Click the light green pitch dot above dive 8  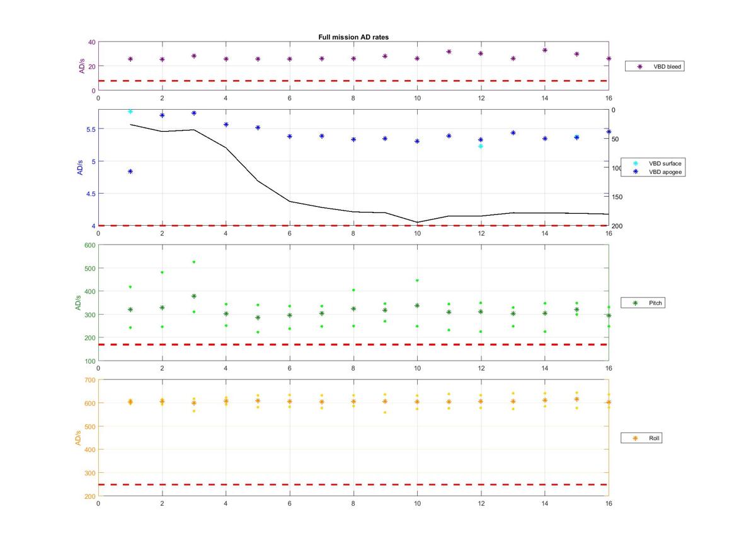(x=353, y=290)
